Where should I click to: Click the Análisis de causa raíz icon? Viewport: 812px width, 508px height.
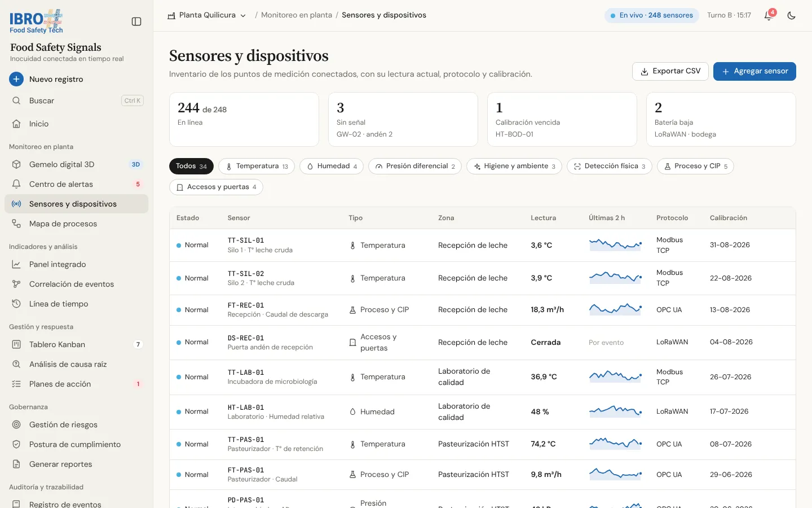16,364
